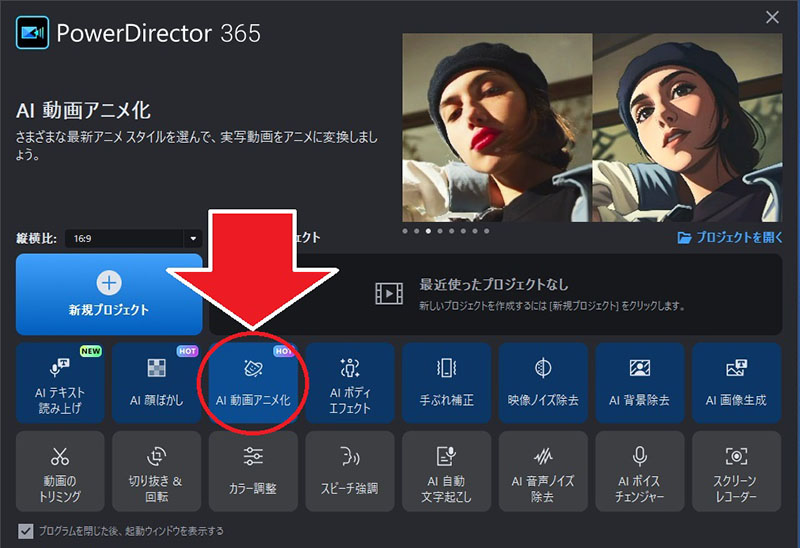Select 切り抜き & 回転 tool

point(157,471)
